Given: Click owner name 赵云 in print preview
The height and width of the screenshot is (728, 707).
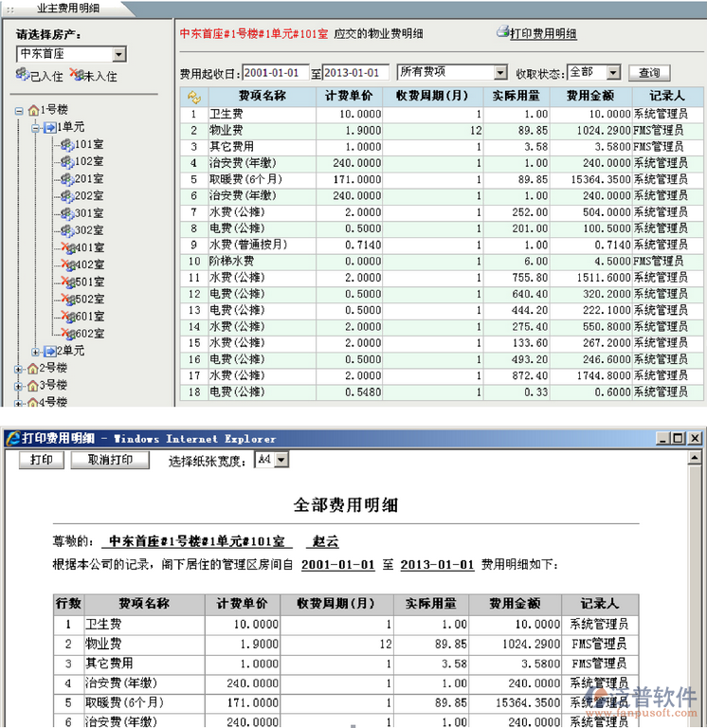Looking at the screenshot, I should [x=325, y=541].
